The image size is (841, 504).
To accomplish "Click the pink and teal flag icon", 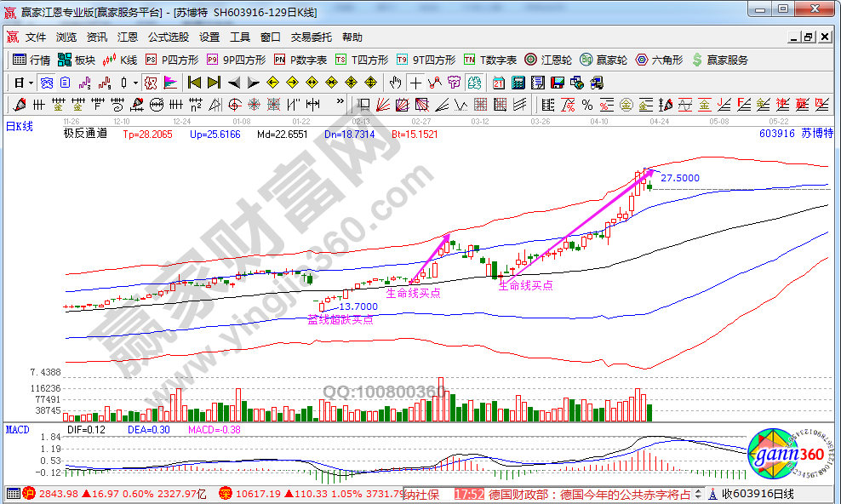I will pyautogui.click(x=170, y=83).
